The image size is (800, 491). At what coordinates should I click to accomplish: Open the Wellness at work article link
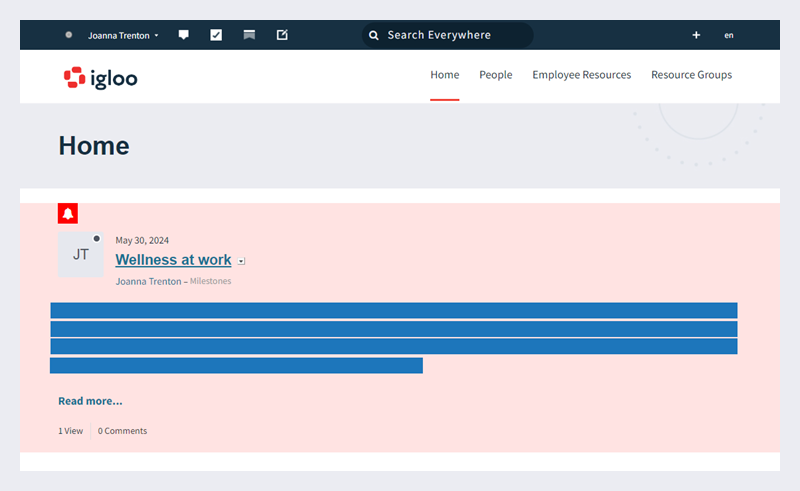coord(173,260)
